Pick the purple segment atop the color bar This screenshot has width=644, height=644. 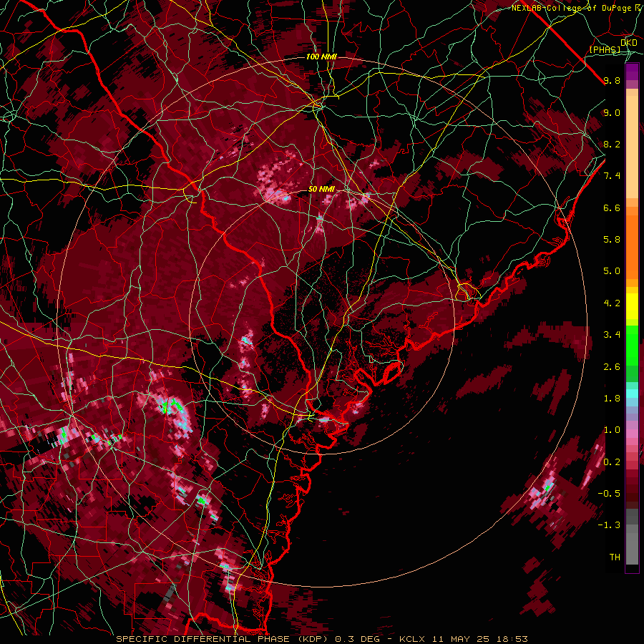632,72
